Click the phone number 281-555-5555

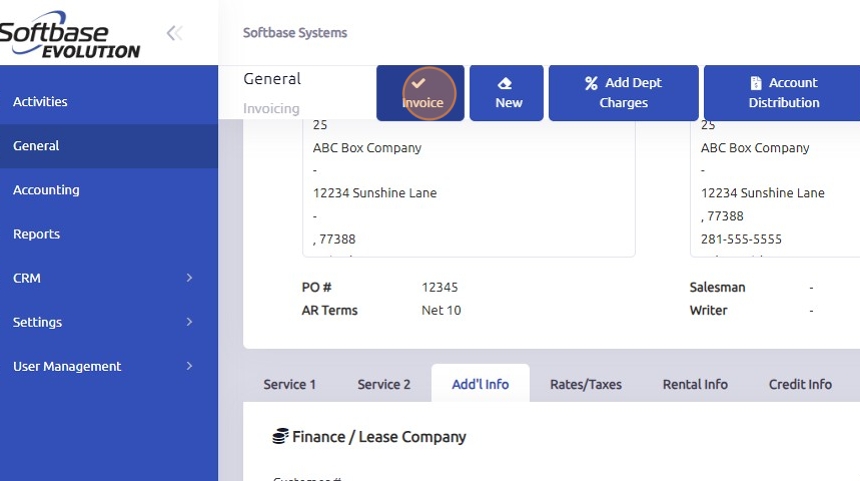(x=741, y=239)
